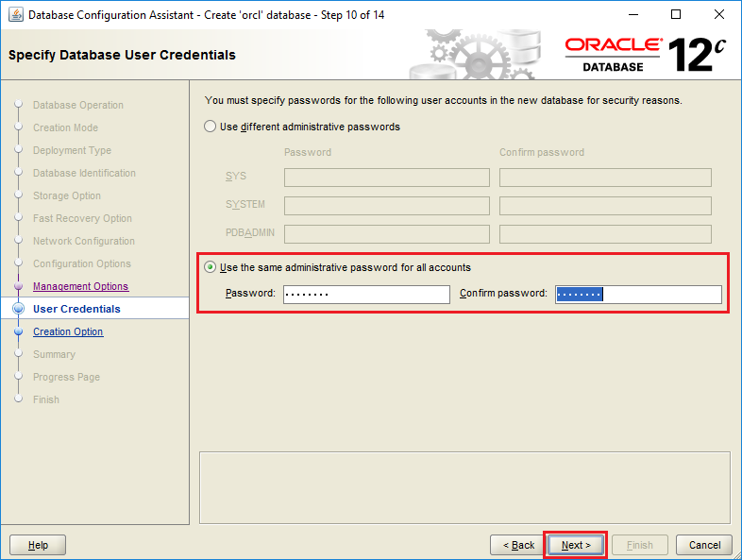Viewport: 742px width, 560px height.
Task: Select 'Use the same administrative password' radio button
Action: click(x=211, y=267)
